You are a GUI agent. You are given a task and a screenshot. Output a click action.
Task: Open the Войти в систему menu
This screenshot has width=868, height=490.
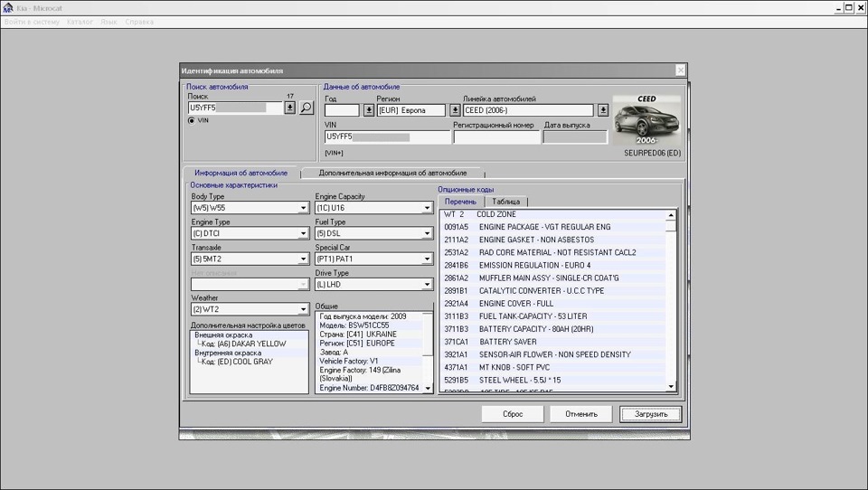pos(32,22)
